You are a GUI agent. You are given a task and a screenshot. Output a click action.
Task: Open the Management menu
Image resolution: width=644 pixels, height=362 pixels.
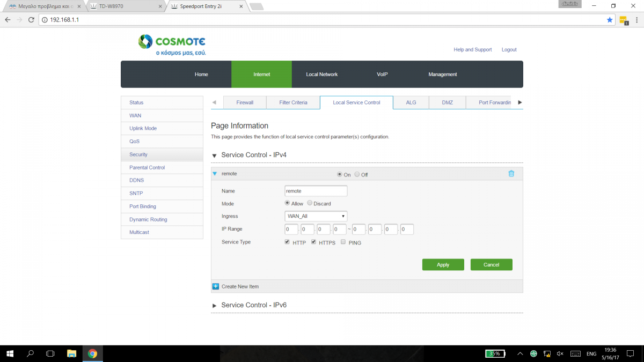pyautogui.click(x=443, y=74)
